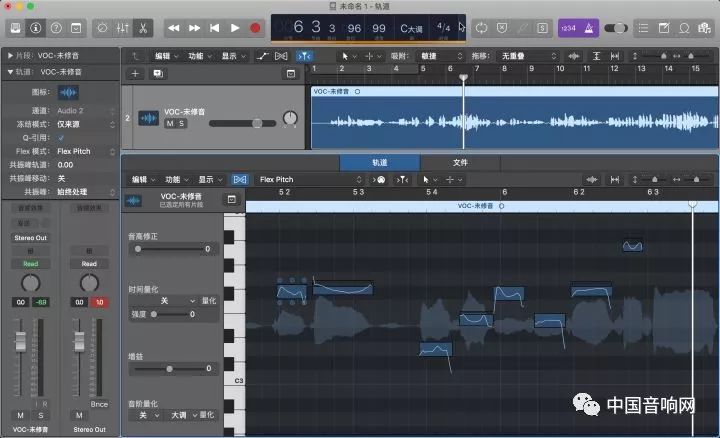
Task: Toggle the master volume switch in control bar
Action: [x=616, y=28]
